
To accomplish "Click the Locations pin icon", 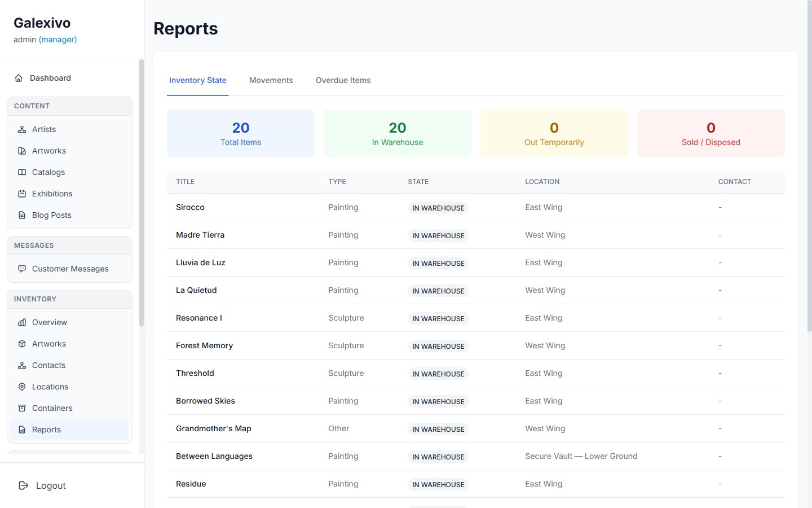I will tap(21, 387).
